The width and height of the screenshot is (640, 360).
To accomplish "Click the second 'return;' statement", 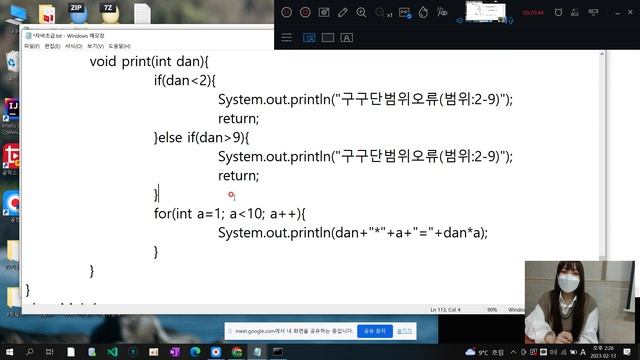I will click(238, 176).
